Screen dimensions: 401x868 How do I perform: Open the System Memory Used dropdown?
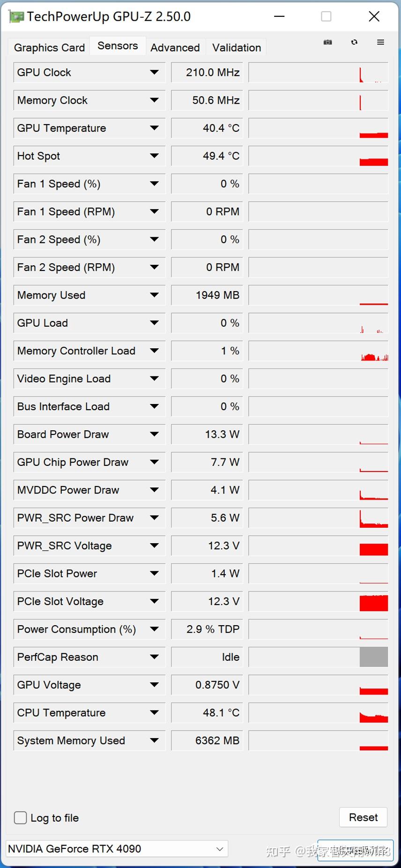155,741
